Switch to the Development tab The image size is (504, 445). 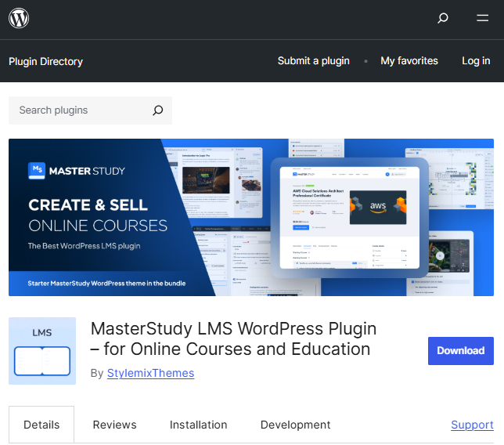[x=295, y=425]
